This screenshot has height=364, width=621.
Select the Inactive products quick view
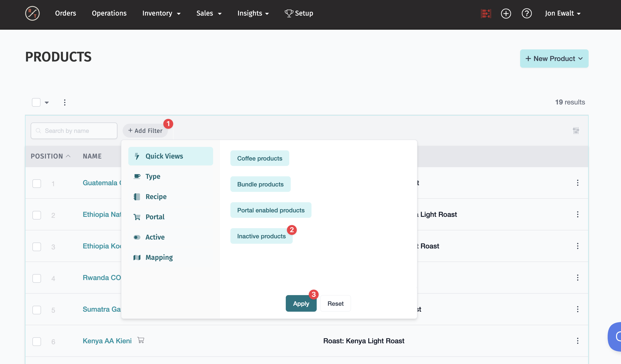click(261, 236)
